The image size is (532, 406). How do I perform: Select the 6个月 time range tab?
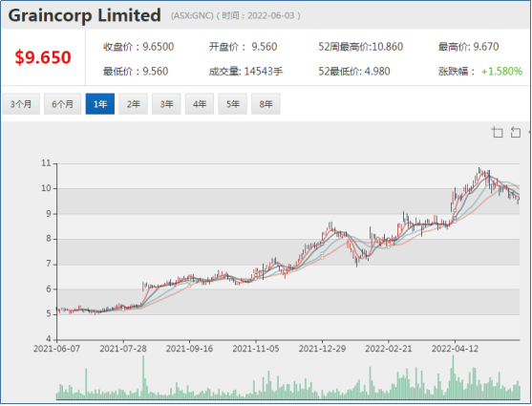pos(62,104)
